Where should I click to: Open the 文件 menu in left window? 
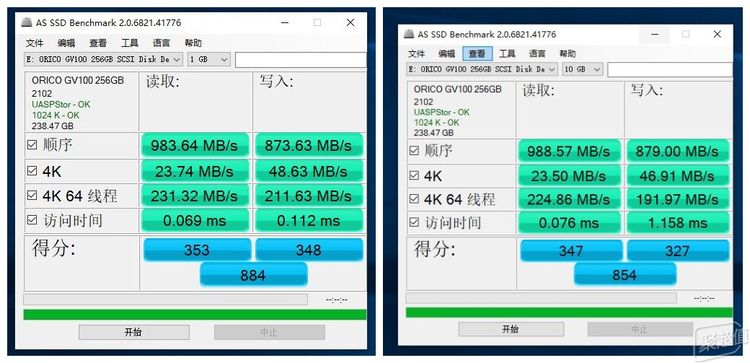coord(34,43)
